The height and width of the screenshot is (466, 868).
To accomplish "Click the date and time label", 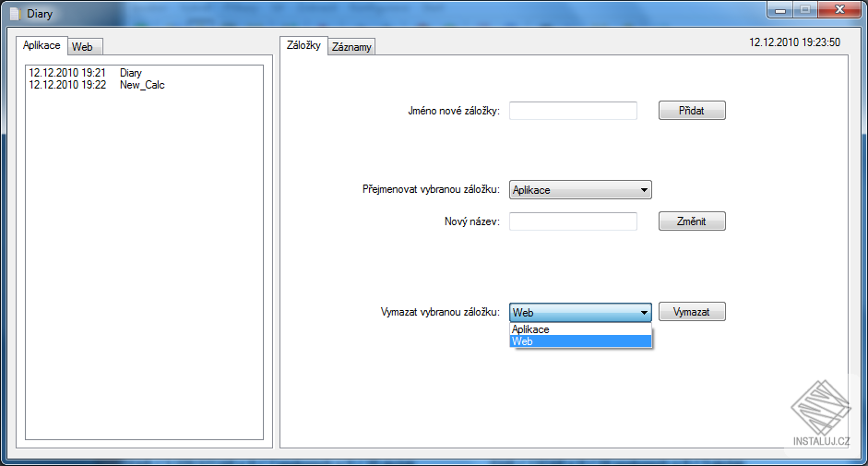I will click(x=794, y=42).
